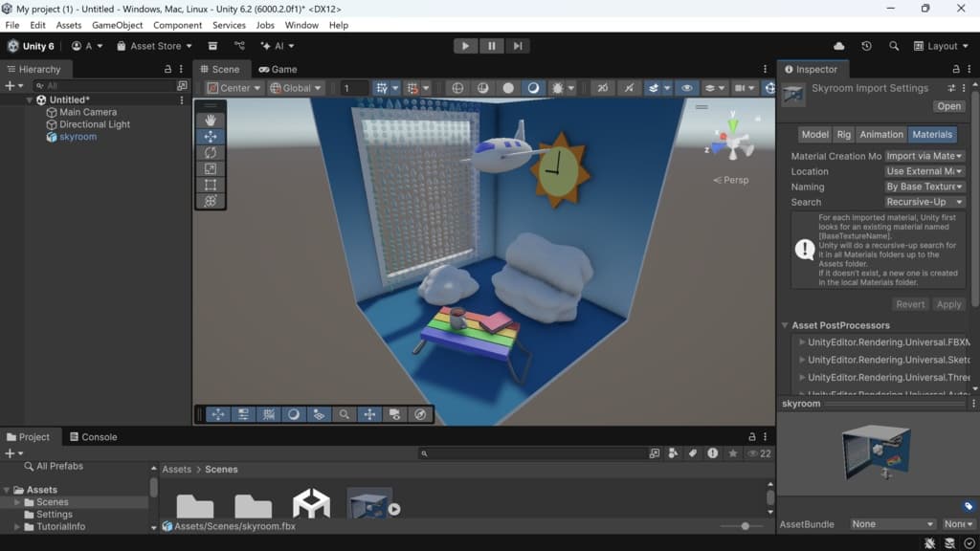This screenshot has height=551, width=980.
Task: Select the Rotate tool in scene toolbar
Action: pos(211,153)
